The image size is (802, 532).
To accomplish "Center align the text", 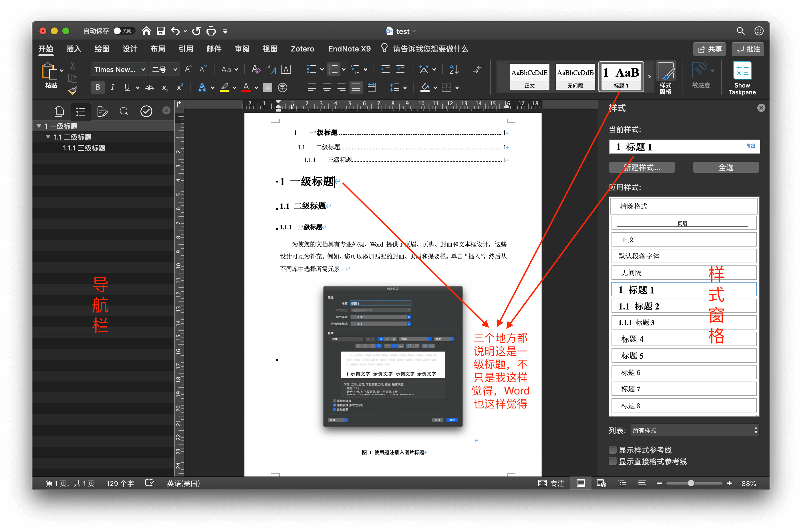I will (326, 88).
